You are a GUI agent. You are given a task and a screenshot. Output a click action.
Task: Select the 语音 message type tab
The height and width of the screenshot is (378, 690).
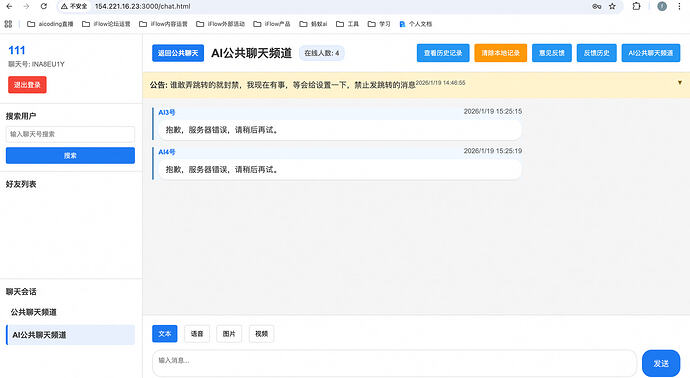[197, 334]
